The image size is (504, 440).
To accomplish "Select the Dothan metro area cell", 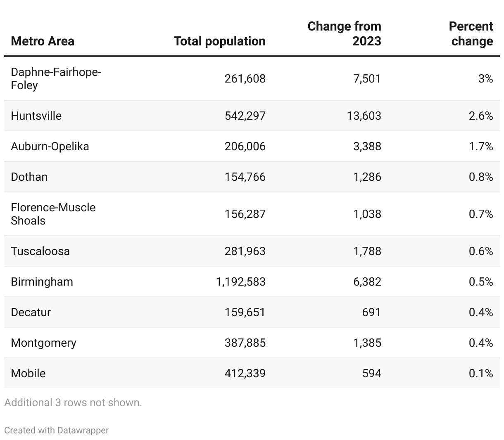I will pos(29,177).
